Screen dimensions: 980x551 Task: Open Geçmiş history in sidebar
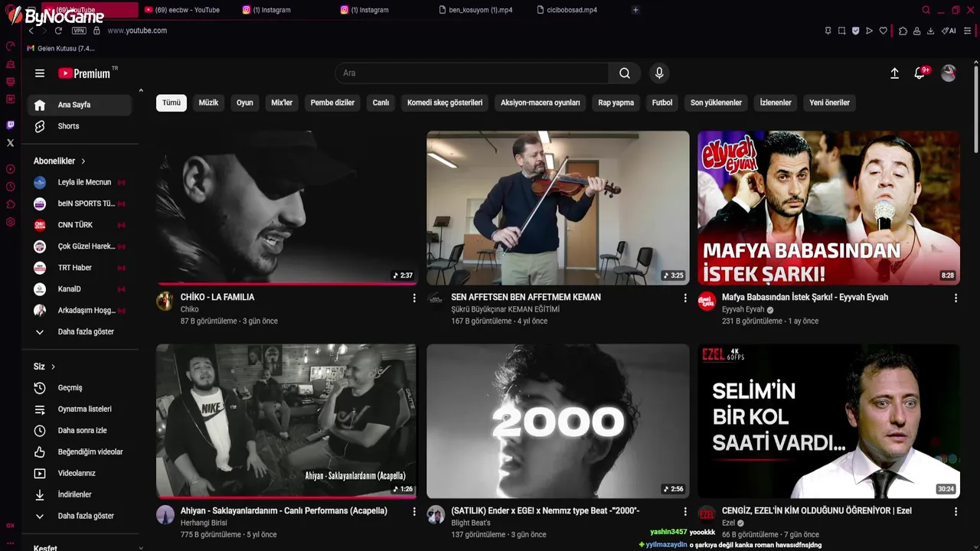point(80,388)
